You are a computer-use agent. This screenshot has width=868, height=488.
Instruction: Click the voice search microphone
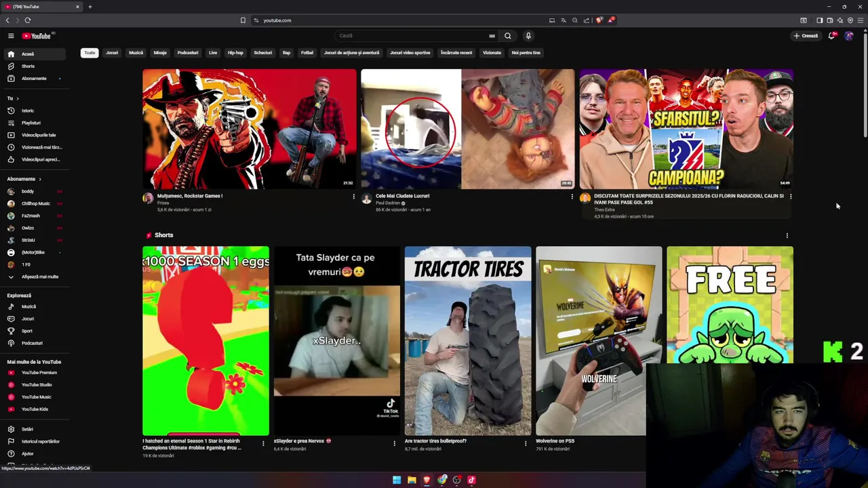(528, 36)
